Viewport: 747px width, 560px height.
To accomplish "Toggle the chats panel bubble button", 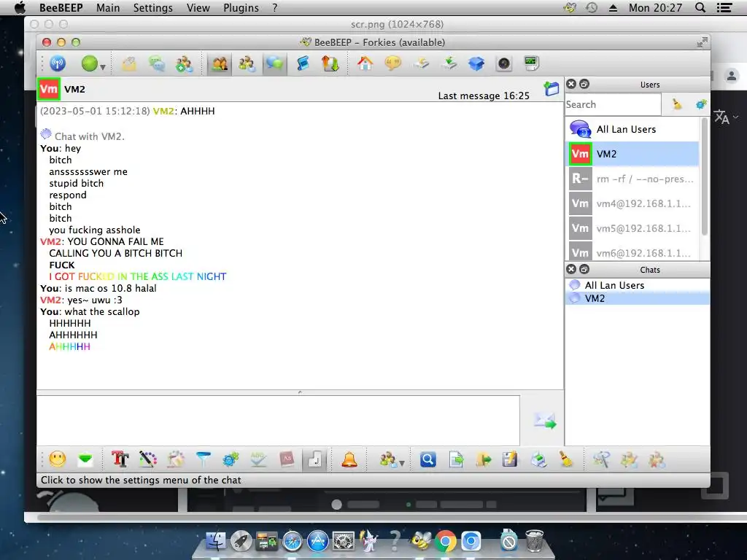I will click(x=274, y=64).
